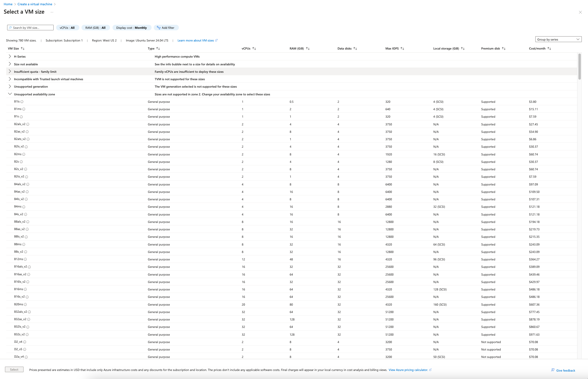Image resolution: width=588 pixels, height=379 pixels.
Task: Close the Select a VM size pane
Action: tap(580, 12)
